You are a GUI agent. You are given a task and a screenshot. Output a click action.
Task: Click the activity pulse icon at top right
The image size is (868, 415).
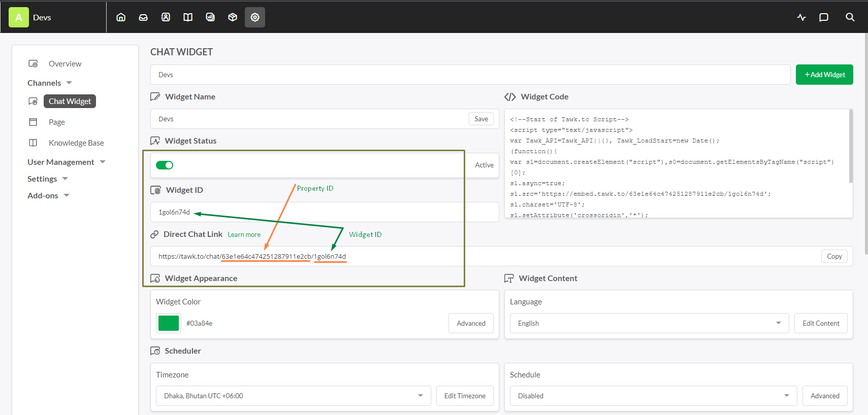click(x=801, y=17)
